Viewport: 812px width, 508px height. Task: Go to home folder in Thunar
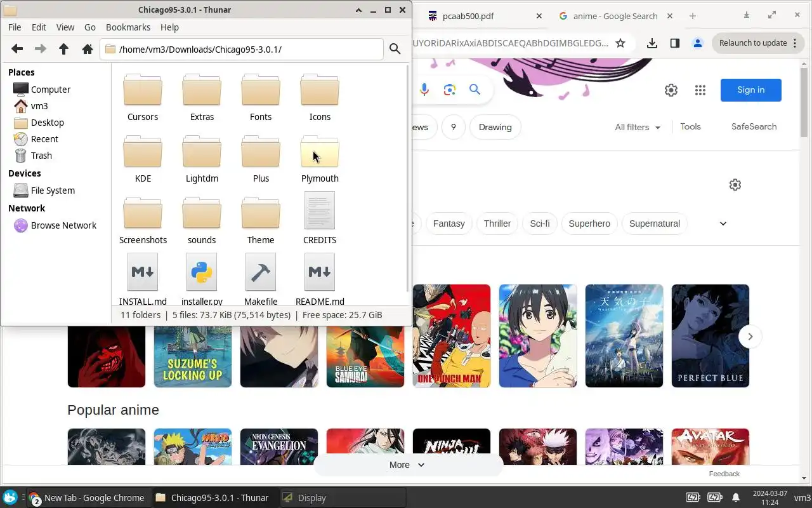click(88, 49)
